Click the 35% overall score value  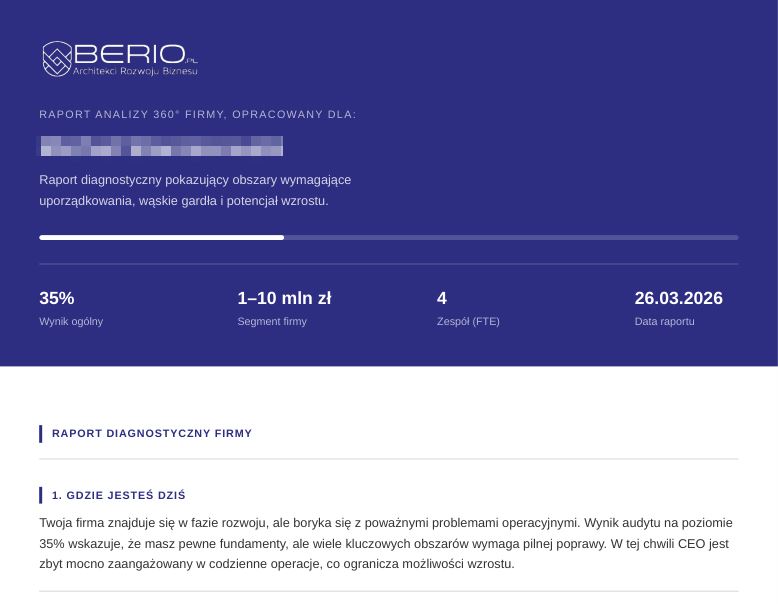click(57, 298)
